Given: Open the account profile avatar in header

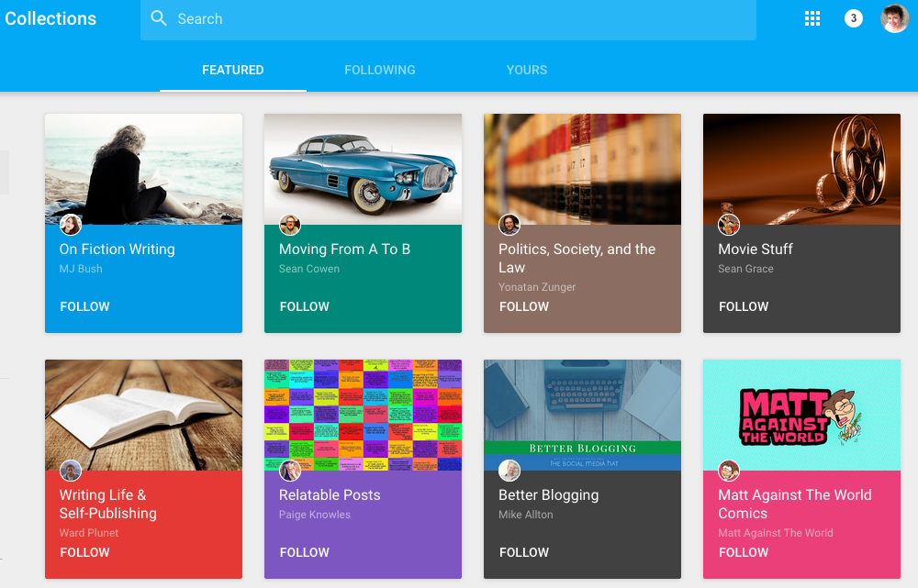Looking at the screenshot, I should click(894, 18).
